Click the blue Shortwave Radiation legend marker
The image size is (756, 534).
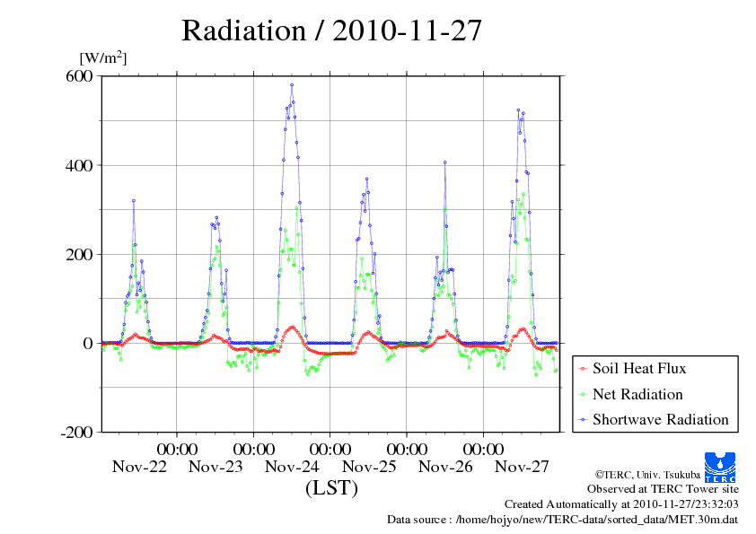pos(583,420)
